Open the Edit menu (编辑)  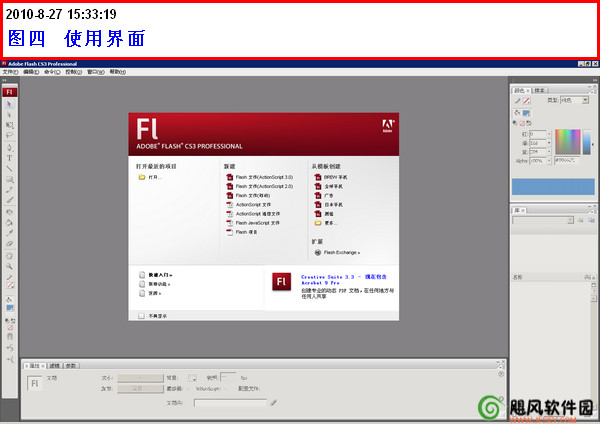pos(31,72)
